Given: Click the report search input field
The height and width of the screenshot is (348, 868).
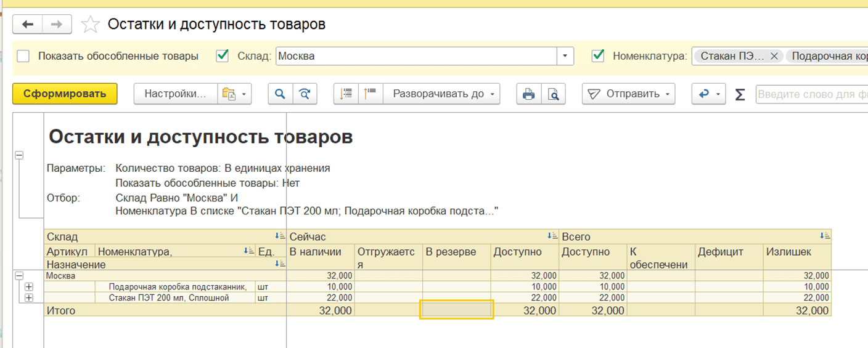Looking at the screenshot, I should point(811,94).
